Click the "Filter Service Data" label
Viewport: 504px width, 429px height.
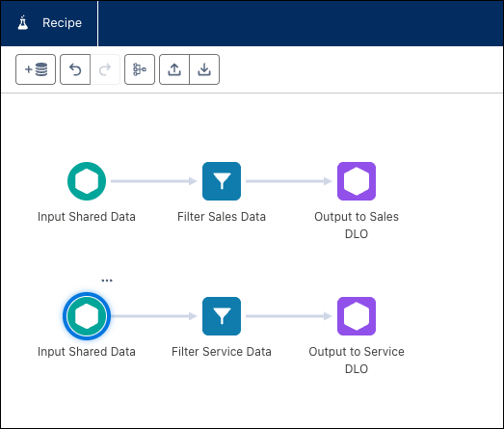click(222, 352)
